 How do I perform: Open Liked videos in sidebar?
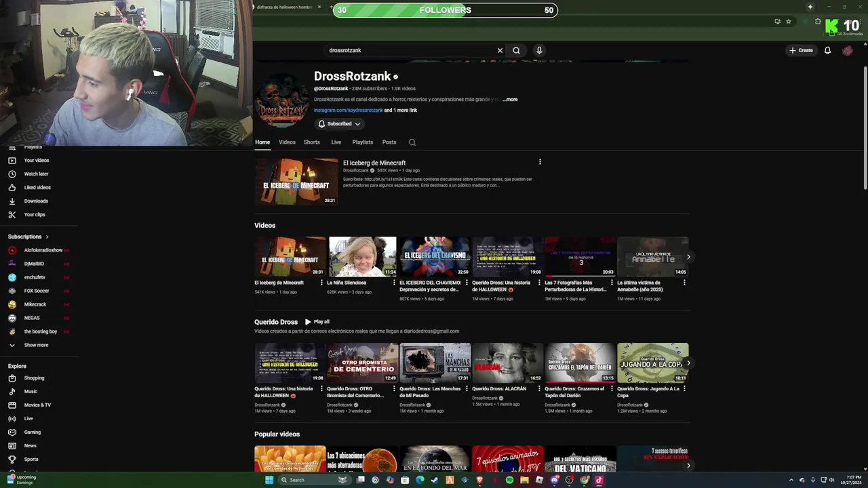click(39, 188)
